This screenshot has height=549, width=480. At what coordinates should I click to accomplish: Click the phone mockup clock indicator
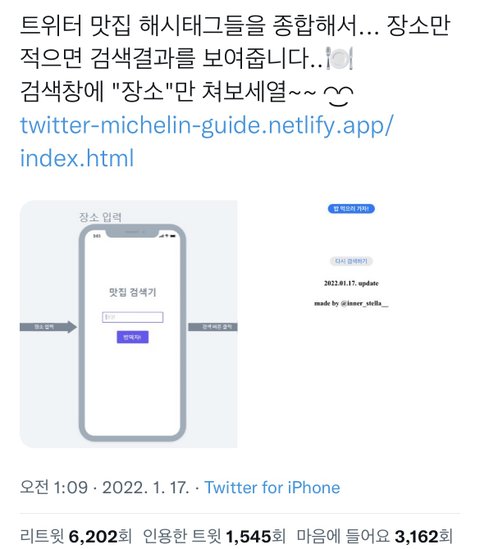click(97, 236)
